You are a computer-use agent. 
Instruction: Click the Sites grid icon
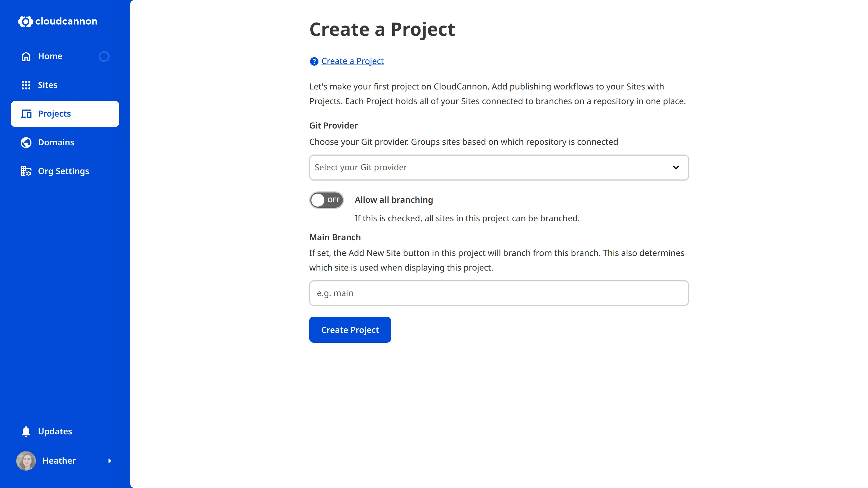26,85
